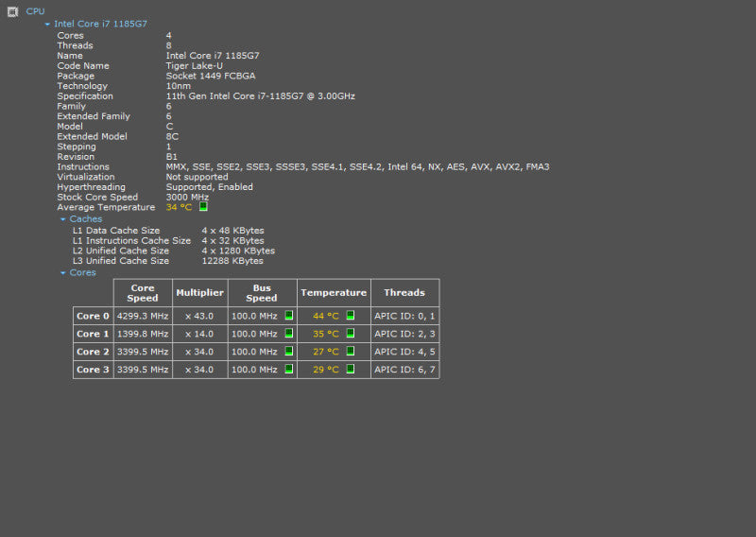Click the 35 °C temperature reading

pyautogui.click(x=326, y=334)
